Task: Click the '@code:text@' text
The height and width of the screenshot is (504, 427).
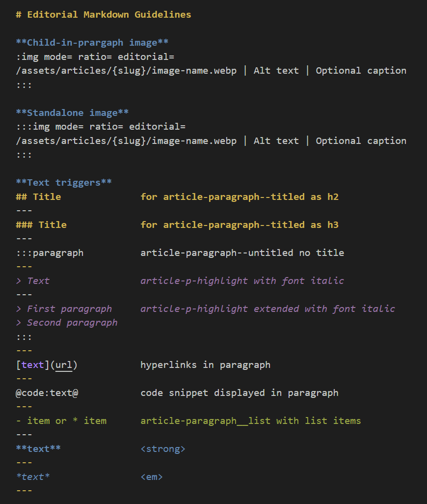Action: 47,393
